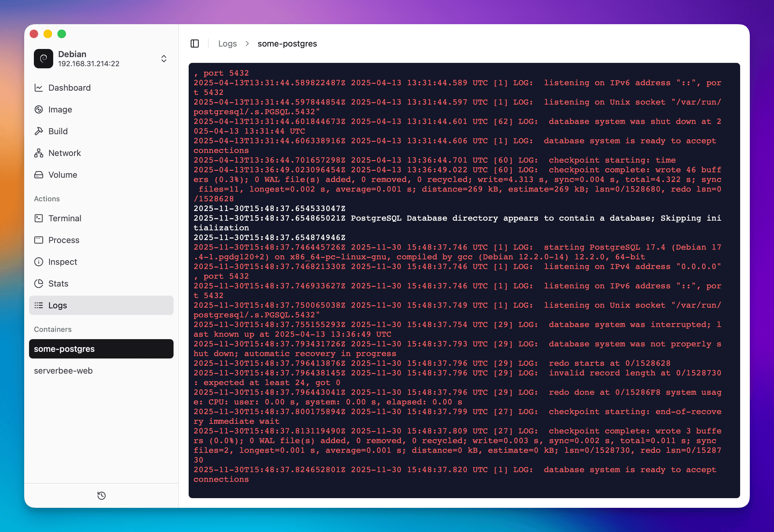
Task: Select the some-postgres container
Action: coord(64,349)
